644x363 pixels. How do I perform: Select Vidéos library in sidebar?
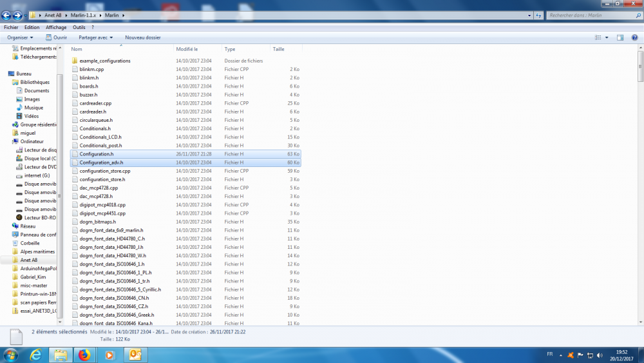pyautogui.click(x=31, y=116)
